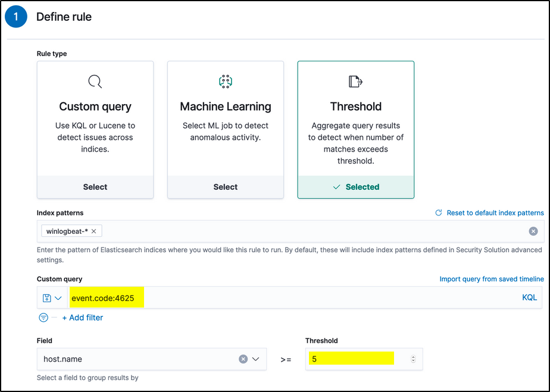Switch query language via KQL button
Viewport: 550px width, 392px height.
click(529, 298)
